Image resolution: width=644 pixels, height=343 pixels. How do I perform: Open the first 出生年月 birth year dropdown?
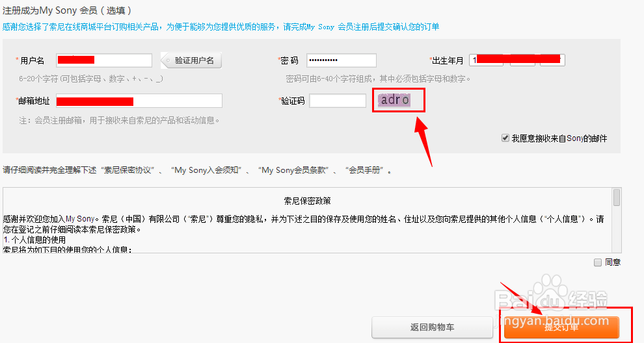click(x=487, y=60)
